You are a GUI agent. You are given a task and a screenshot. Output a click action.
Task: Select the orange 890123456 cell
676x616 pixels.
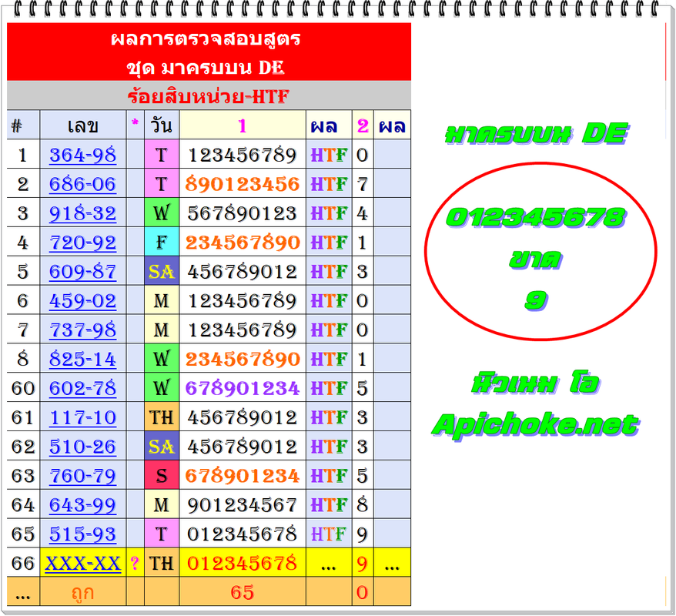(243, 183)
